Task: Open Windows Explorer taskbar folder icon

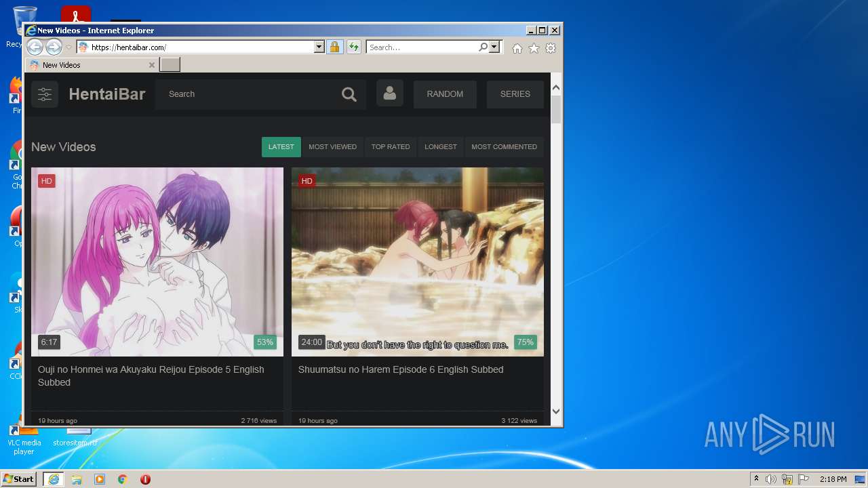Action: pyautogui.click(x=77, y=479)
